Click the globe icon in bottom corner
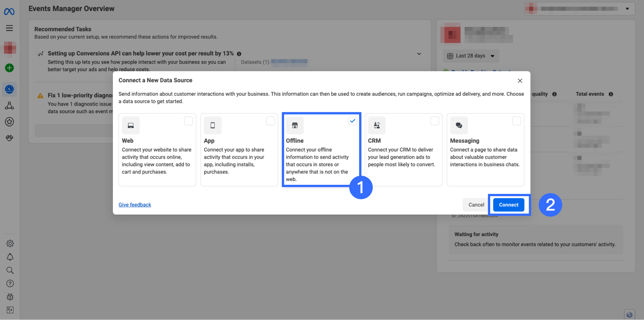 coord(630,315)
